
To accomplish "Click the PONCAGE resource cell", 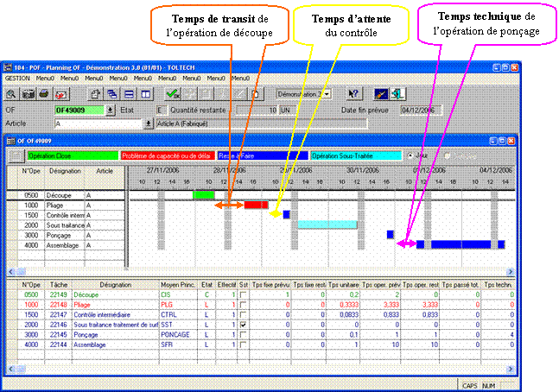I will point(178,335).
